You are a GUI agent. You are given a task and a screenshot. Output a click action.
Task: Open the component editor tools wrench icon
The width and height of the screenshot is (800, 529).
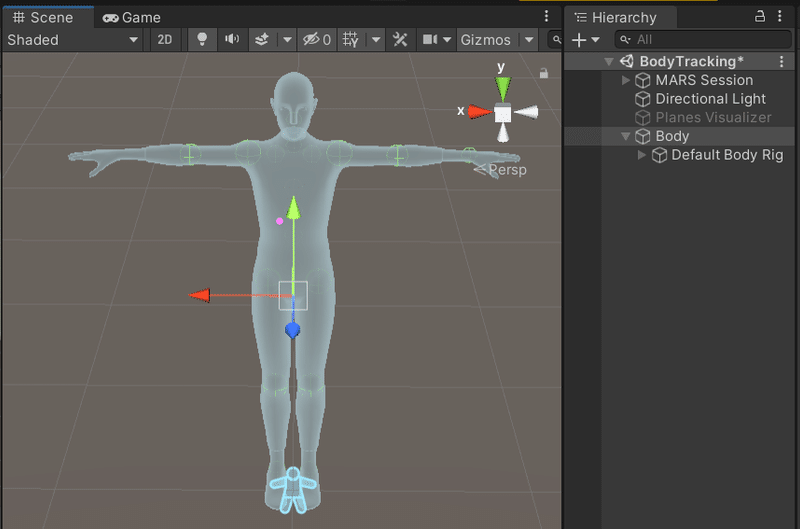[x=400, y=40]
